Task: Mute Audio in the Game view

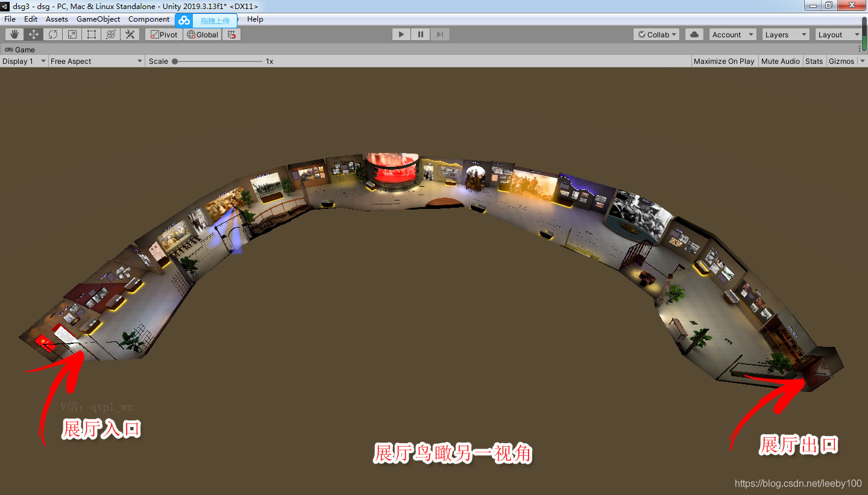Action: (780, 61)
